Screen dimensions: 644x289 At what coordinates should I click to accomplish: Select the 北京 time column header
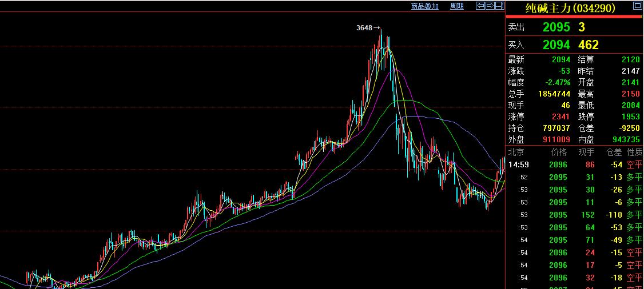coord(516,152)
